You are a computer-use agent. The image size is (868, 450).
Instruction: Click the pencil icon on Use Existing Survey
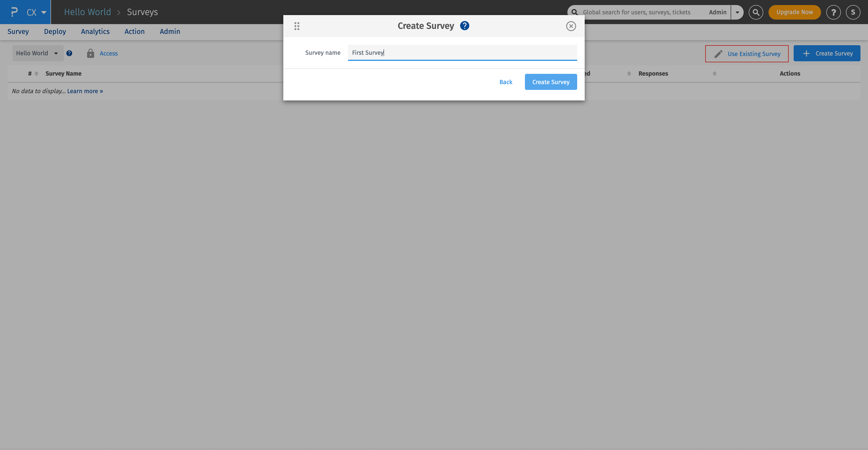pos(718,53)
